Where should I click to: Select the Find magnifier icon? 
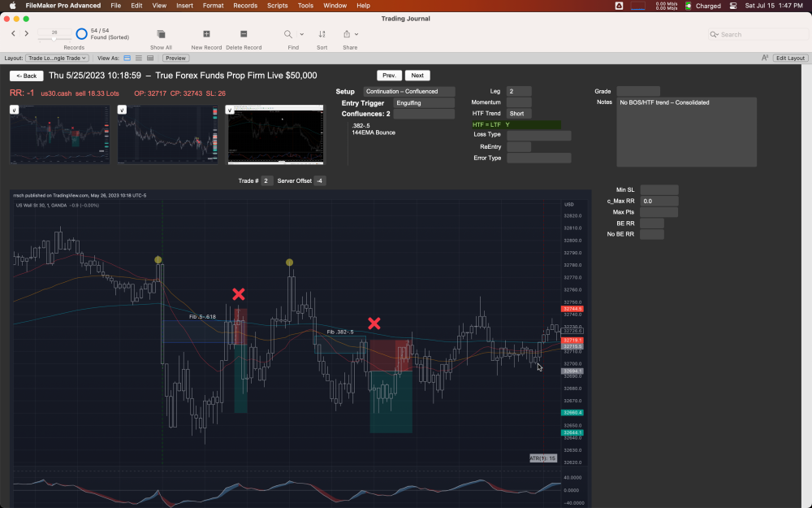(288, 36)
